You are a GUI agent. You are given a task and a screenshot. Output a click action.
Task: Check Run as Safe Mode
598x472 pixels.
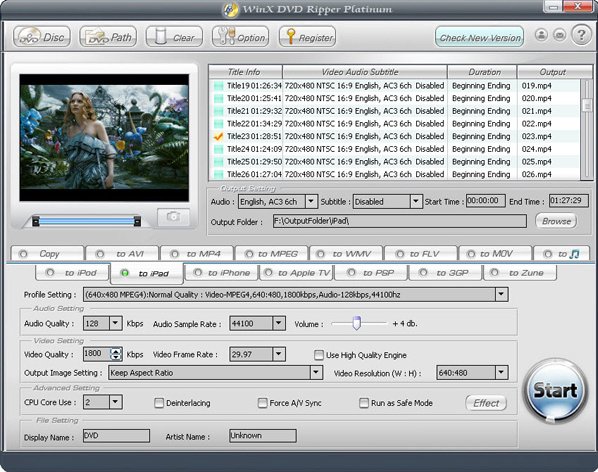tap(364, 403)
